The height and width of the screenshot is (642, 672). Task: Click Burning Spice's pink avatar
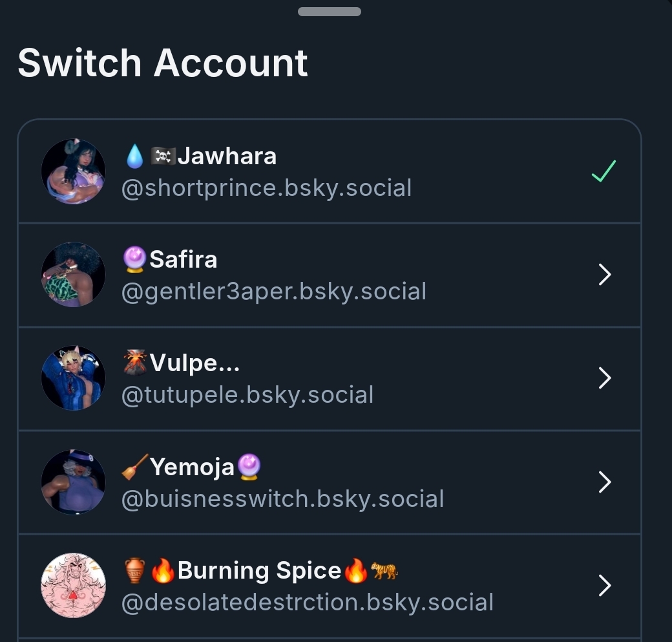coord(73,585)
